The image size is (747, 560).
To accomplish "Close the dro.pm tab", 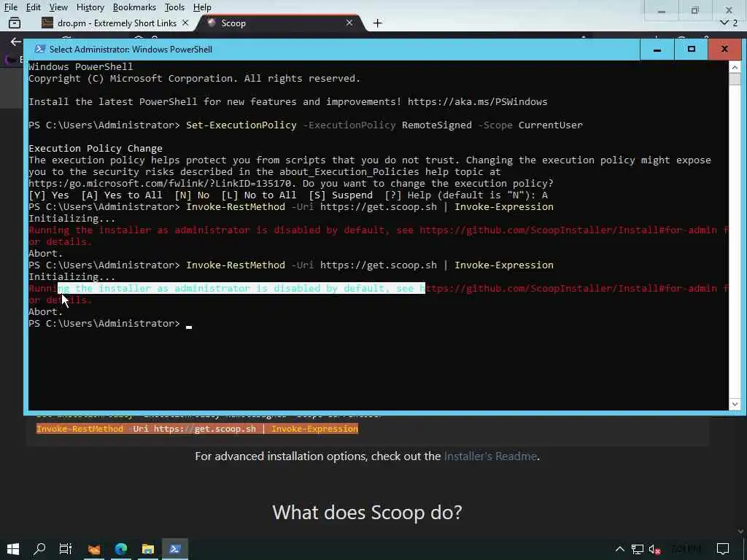I will (x=185, y=23).
